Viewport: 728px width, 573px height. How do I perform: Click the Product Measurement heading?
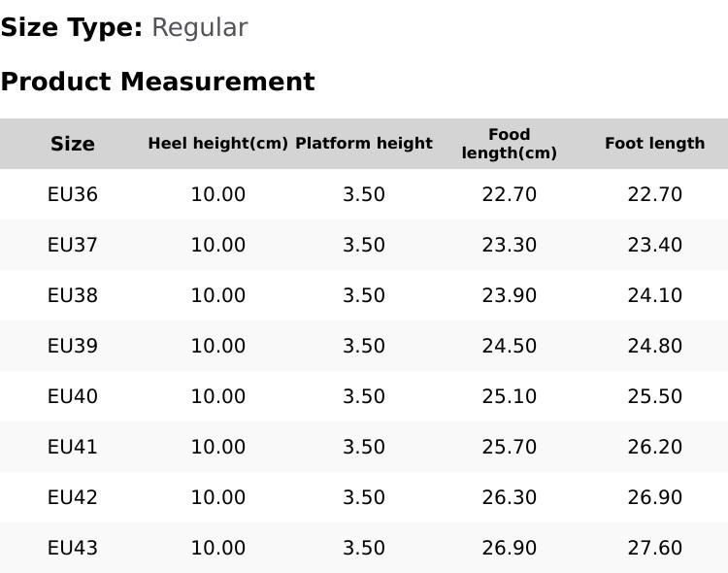[158, 82]
